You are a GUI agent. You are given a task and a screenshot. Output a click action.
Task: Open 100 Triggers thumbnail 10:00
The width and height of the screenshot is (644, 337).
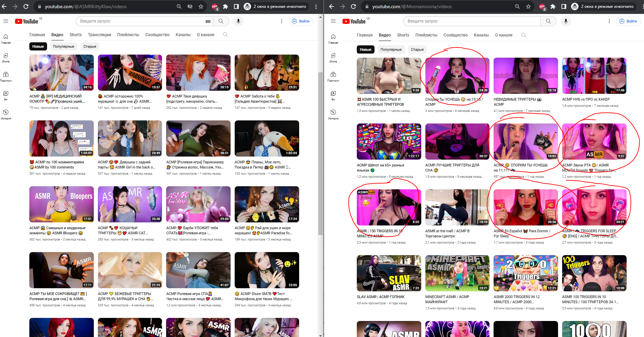point(594,273)
